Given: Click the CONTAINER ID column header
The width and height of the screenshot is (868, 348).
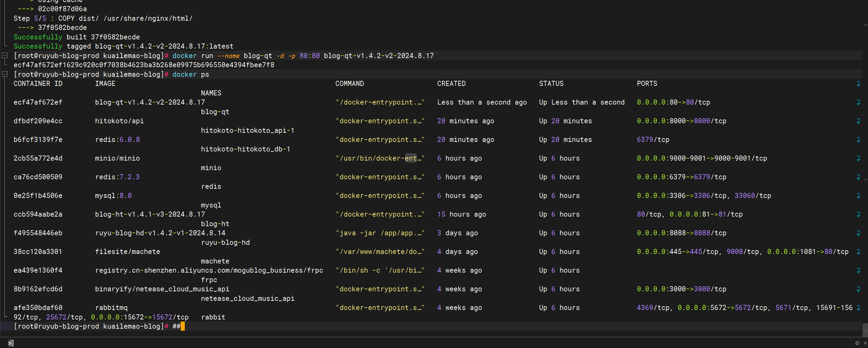Looking at the screenshot, I should point(38,84).
